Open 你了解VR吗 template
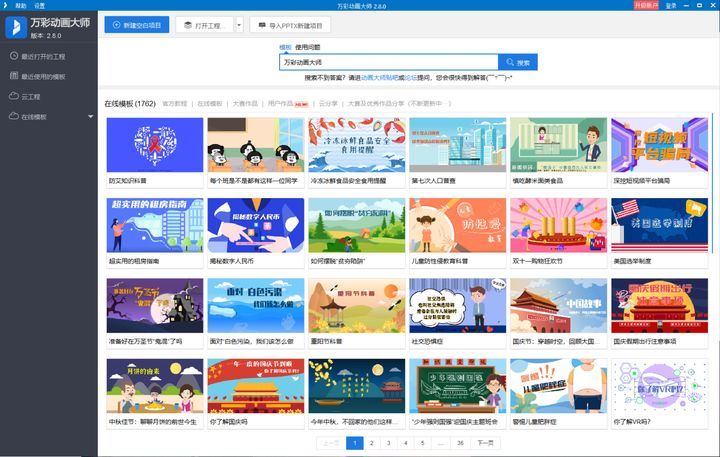The width and height of the screenshot is (720, 457). tap(660, 386)
